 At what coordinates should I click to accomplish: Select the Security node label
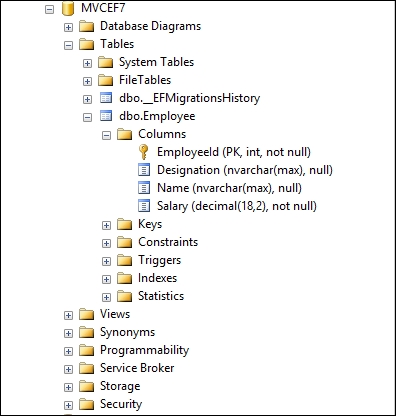[121, 404]
